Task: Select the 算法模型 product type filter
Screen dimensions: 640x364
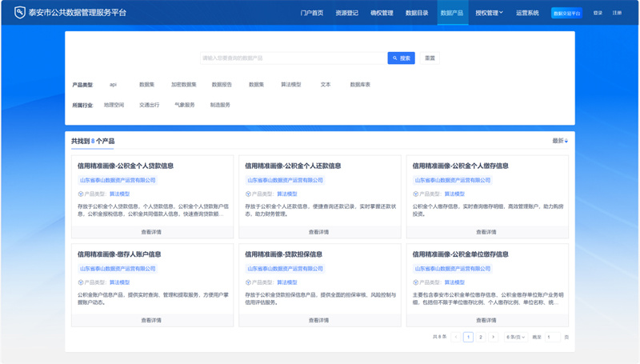Action: pos(290,84)
